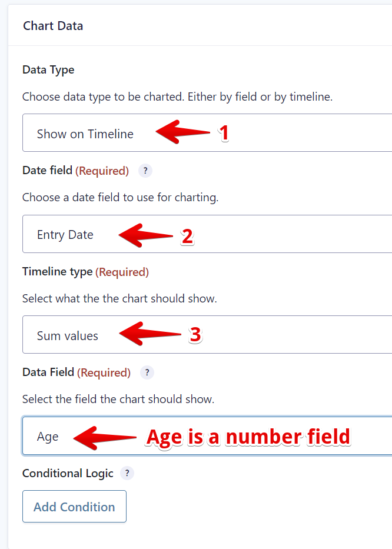Click the Date field help question-mark icon

pyautogui.click(x=145, y=171)
